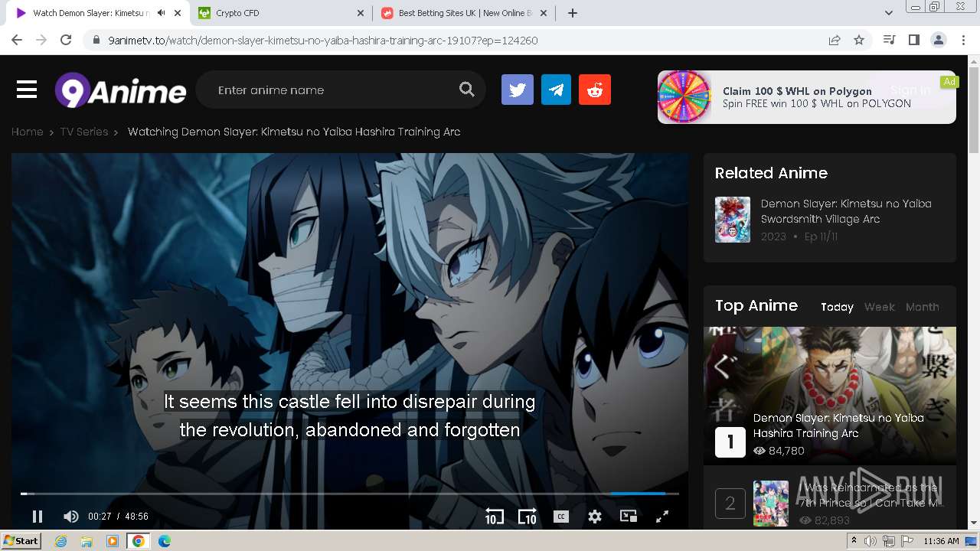
Task: Open TV Series breadcrumb link
Action: 84,132
